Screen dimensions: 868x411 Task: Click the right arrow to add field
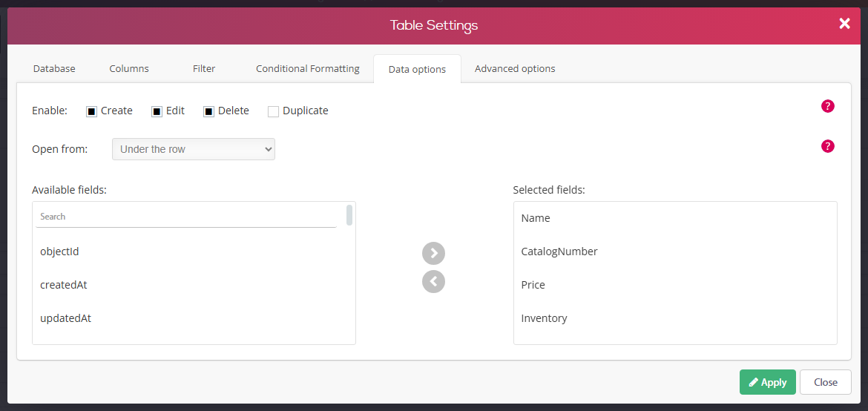(433, 253)
